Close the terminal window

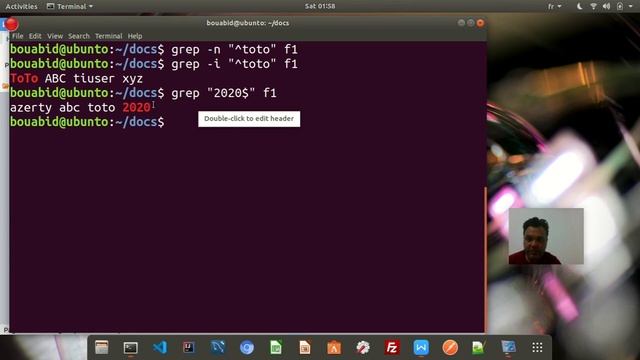click(480, 23)
